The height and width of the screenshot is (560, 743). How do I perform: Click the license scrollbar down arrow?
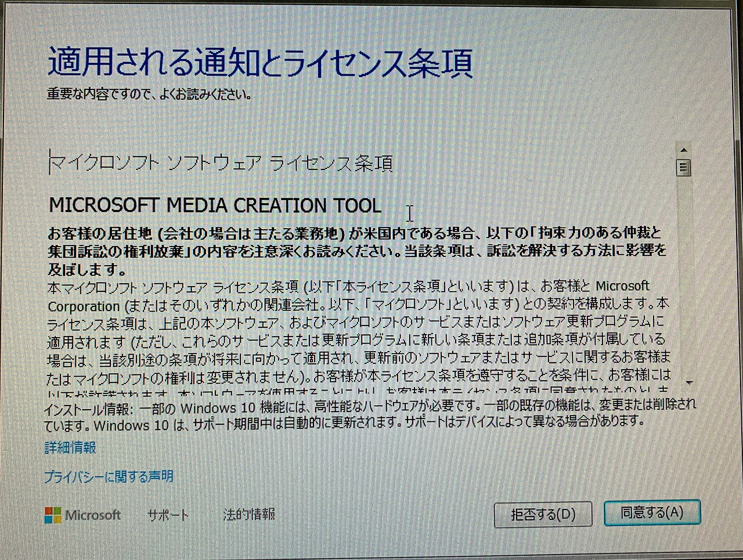tap(689, 383)
